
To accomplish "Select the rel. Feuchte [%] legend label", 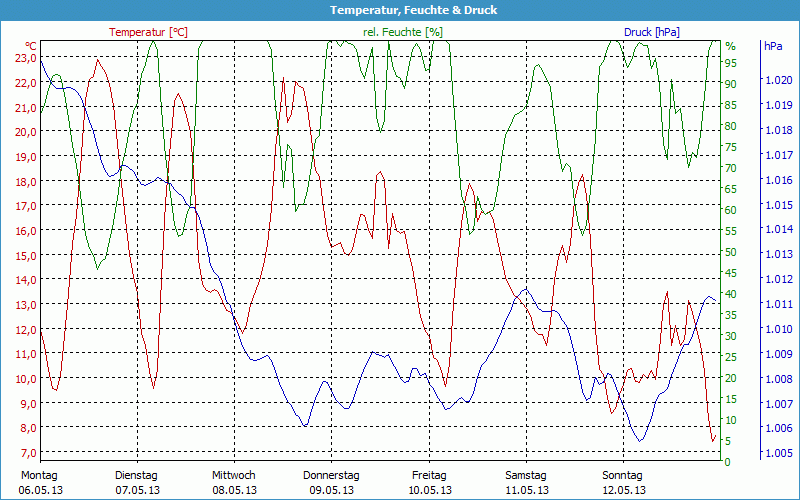I will click(x=403, y=32).
